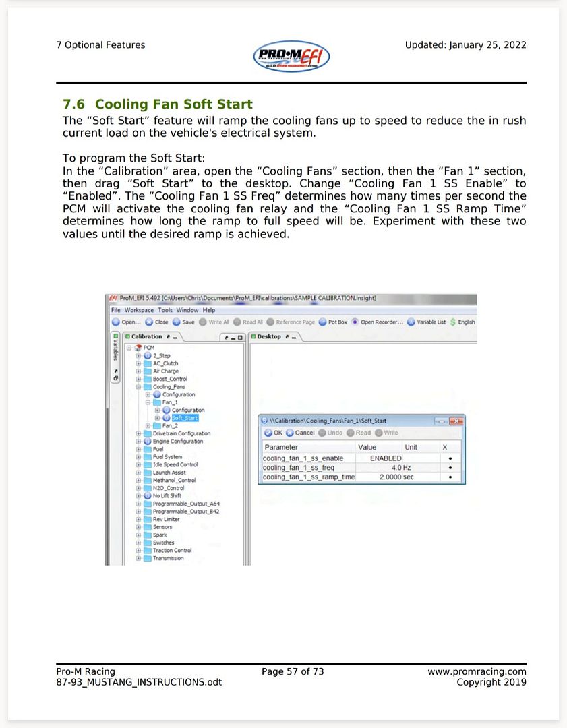Click the Engine Configuration blue node icon
This screenshot has height=728, width=567.
pos(148,441)
